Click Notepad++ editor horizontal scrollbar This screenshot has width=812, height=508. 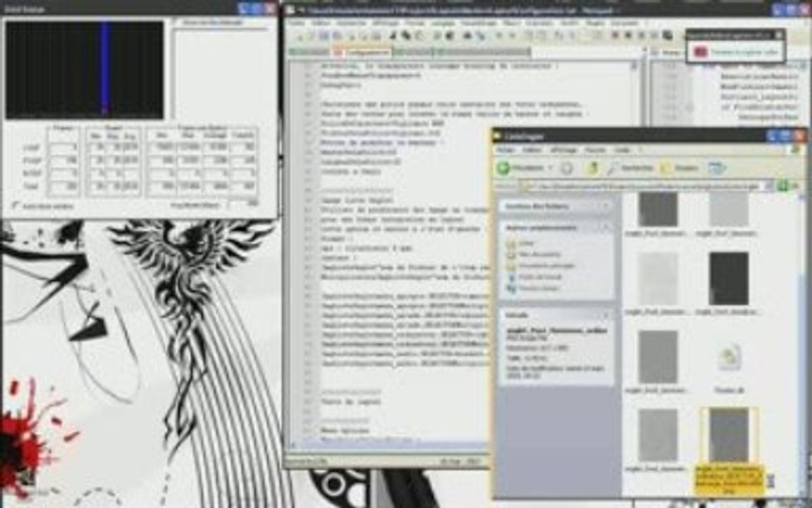[388, 445]
